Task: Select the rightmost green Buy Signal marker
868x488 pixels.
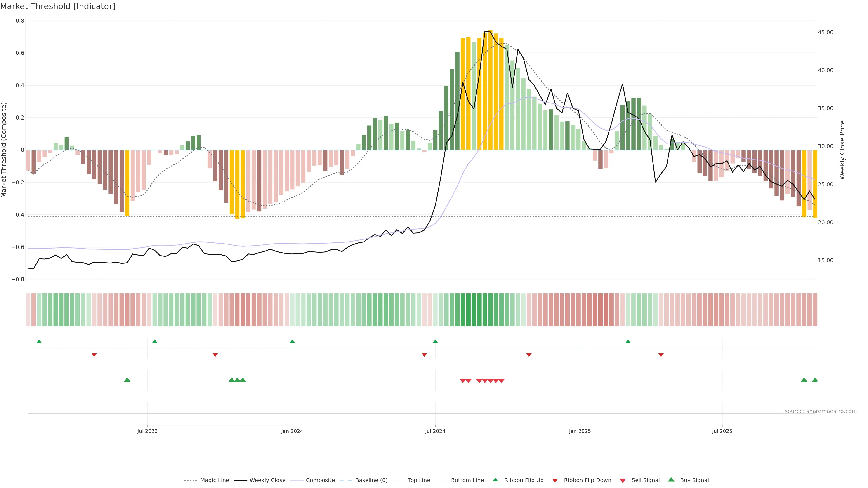Action: click(815, 380)
